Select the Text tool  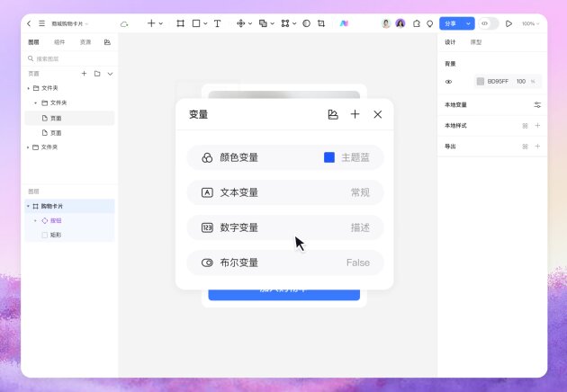217,23
